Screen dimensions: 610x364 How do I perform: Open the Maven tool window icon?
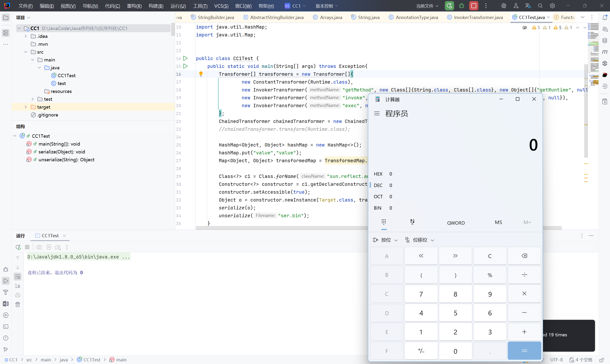pos(605,52)
